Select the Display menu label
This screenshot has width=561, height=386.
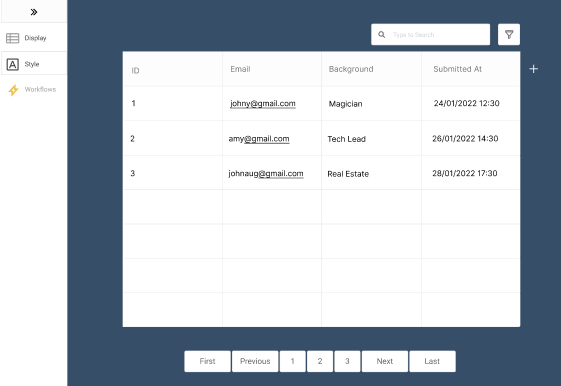pos(35,38)
